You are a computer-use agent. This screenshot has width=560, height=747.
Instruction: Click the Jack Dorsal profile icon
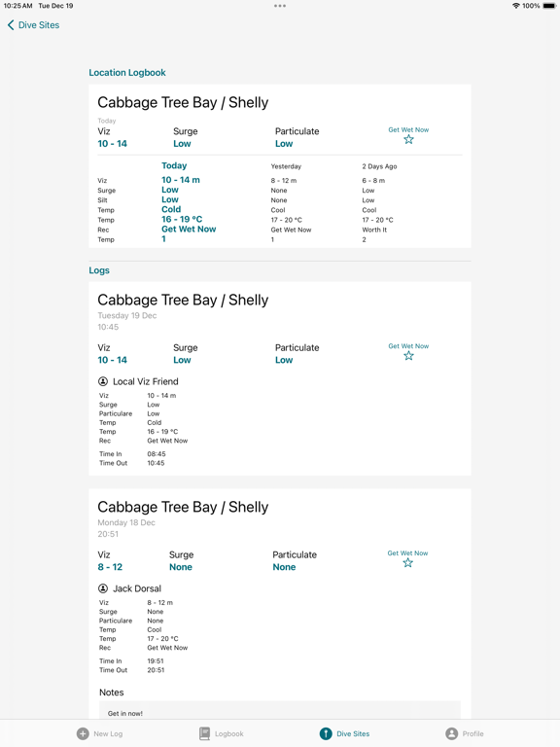[103, 588]
